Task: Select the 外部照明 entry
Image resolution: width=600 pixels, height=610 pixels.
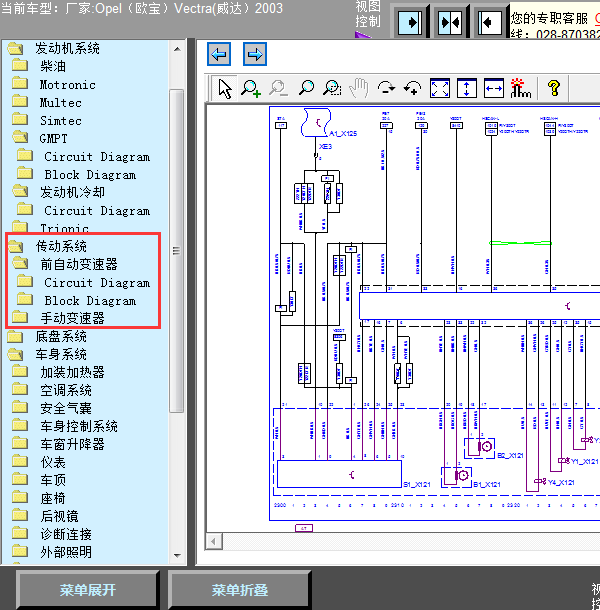Action: (x=66, y=552)
